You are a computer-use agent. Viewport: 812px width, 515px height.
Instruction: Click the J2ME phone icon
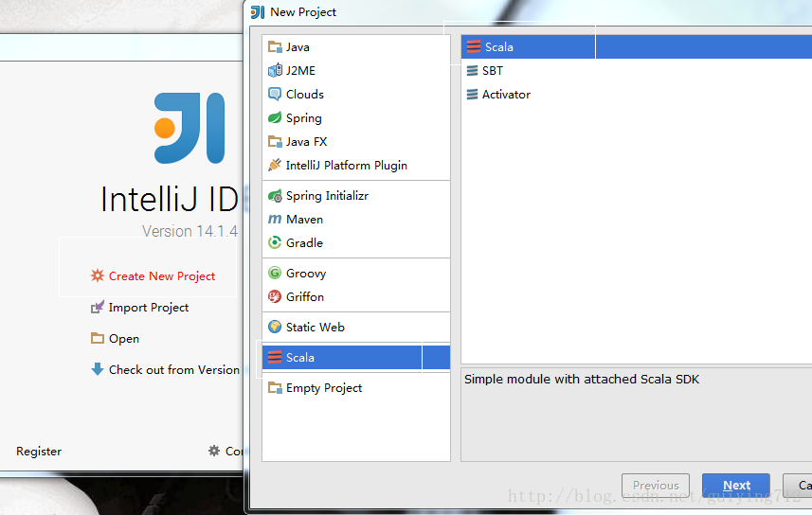click(x=275, y=70)
